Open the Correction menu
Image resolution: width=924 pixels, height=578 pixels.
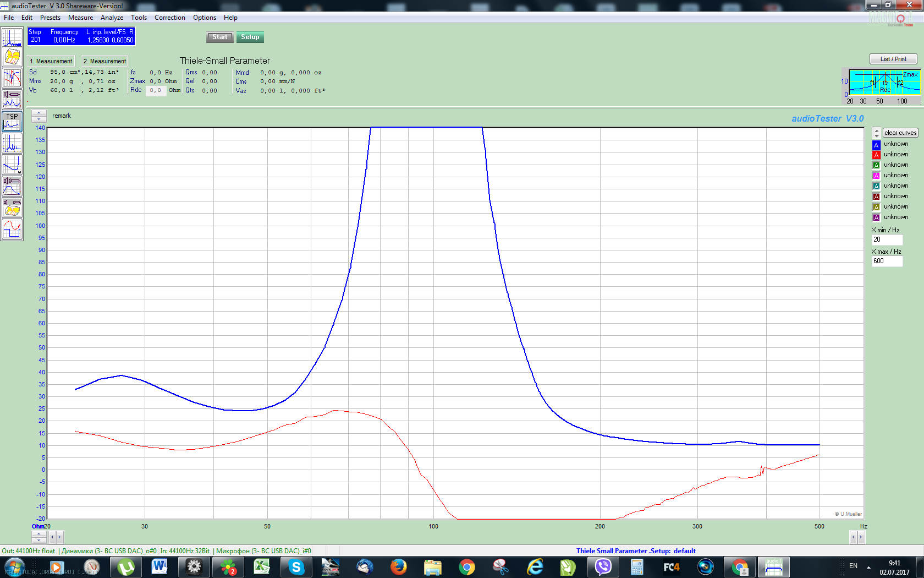tap(169, 18)
